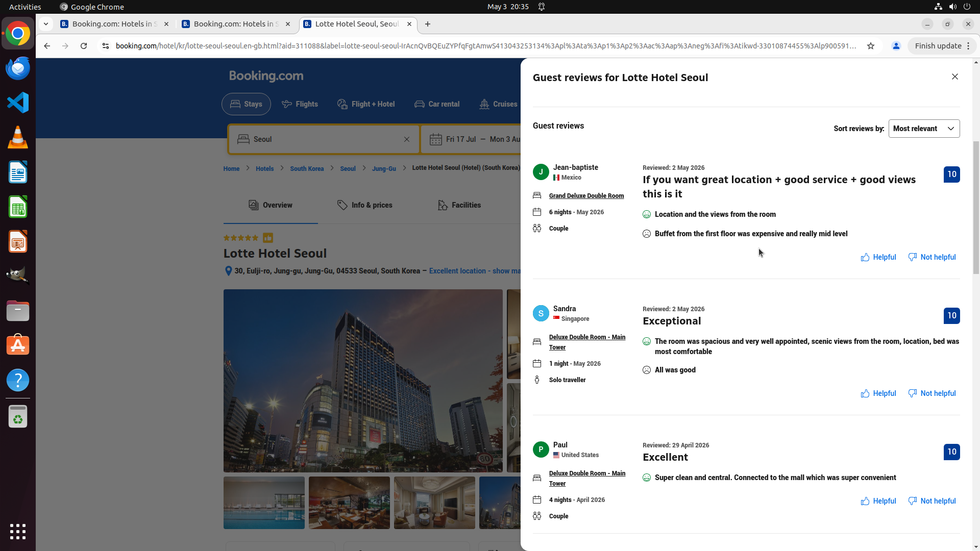Select the Stays tab
The height and width of the screenshot is (551, 980).
tap(246, 104)
